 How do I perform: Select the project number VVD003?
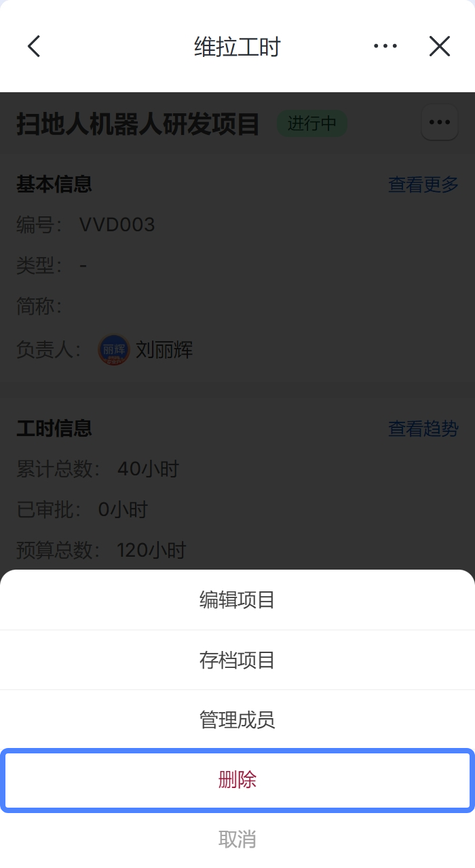pyautogui.click(x=117, y=224)
